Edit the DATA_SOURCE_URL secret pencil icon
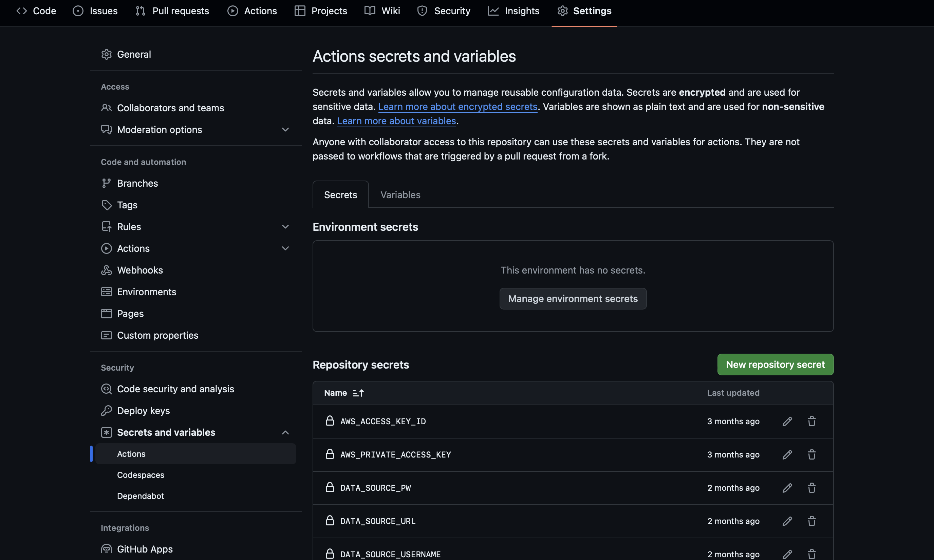The height and width of the screenshot is (560, 934). tap(787, 521)
